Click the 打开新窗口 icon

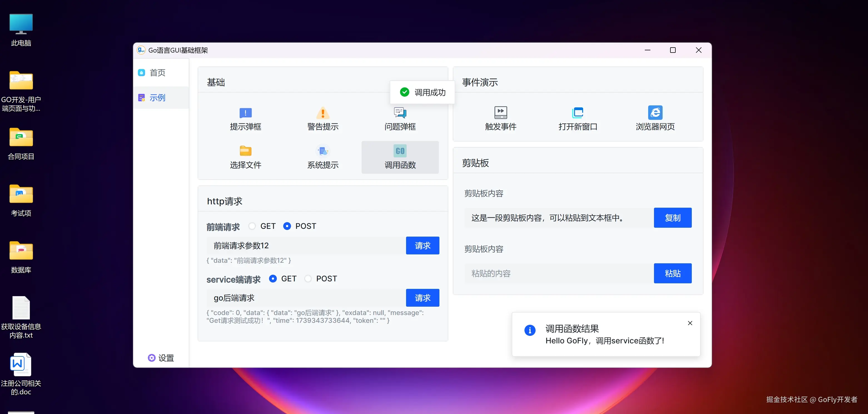[578, 113]
